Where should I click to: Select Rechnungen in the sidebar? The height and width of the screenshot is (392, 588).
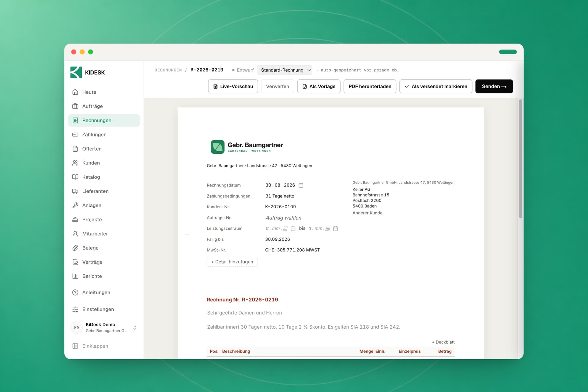pos(104,120)
